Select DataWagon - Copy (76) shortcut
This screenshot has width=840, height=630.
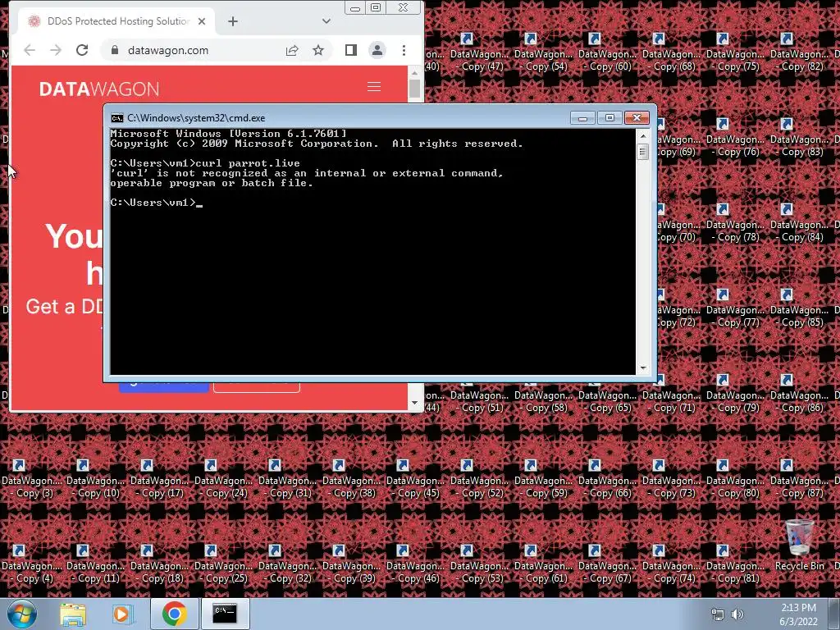pyautogui.click(x=735, y=138)
